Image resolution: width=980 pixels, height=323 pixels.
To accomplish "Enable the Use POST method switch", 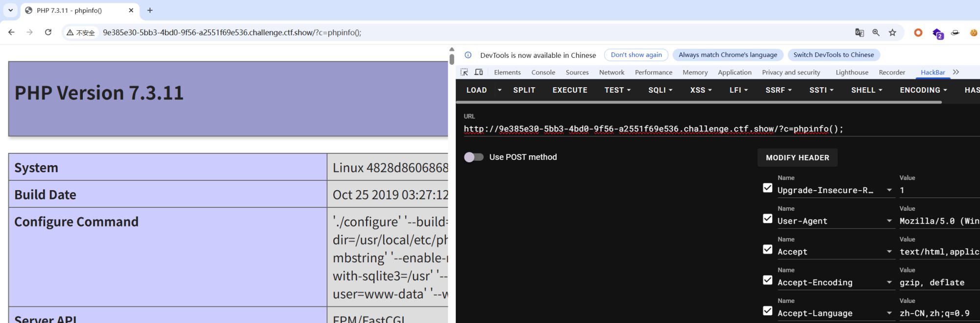I will click(473, 157).
